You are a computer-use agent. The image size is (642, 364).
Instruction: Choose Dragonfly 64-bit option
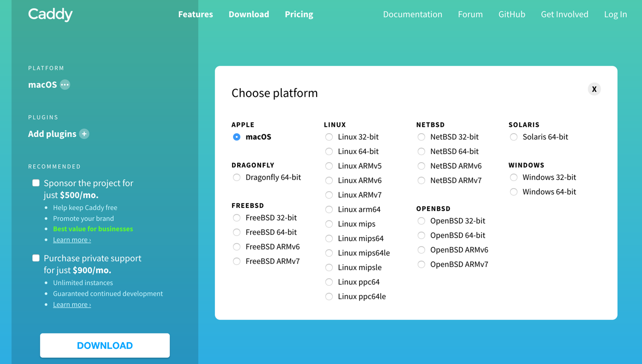click(237, 177)
